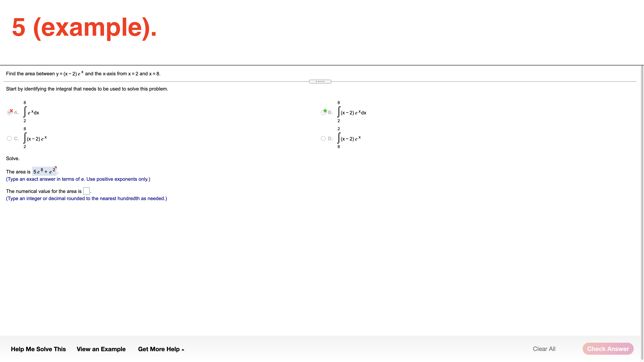
Task: Click the green star correct-answer icon beside option B
Action: 325,111
